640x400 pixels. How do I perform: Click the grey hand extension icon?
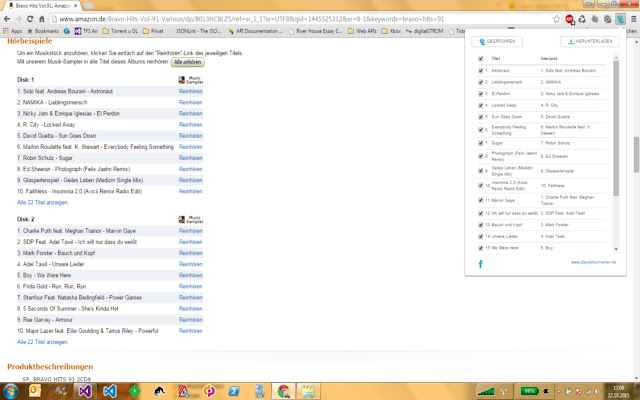pyautogui.click(x=595, y=19)
